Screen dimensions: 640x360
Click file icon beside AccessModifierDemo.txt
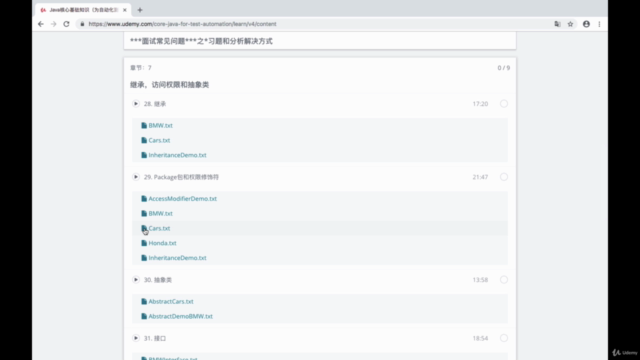click(144, 199)
